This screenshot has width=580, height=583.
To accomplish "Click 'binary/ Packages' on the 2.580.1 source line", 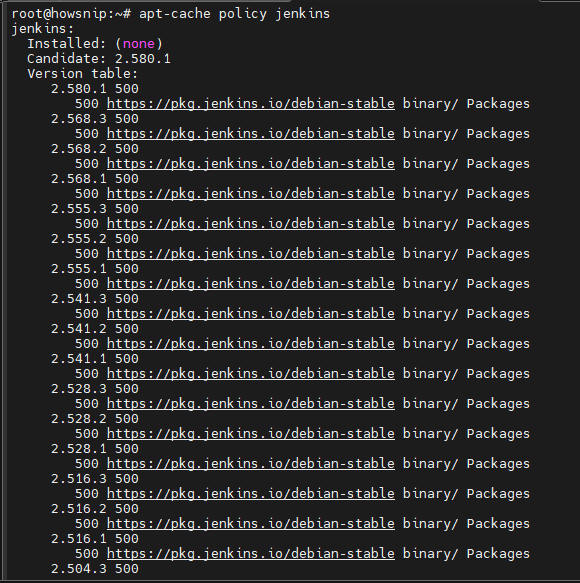I will pyautogui.click(x=466, y=104).
